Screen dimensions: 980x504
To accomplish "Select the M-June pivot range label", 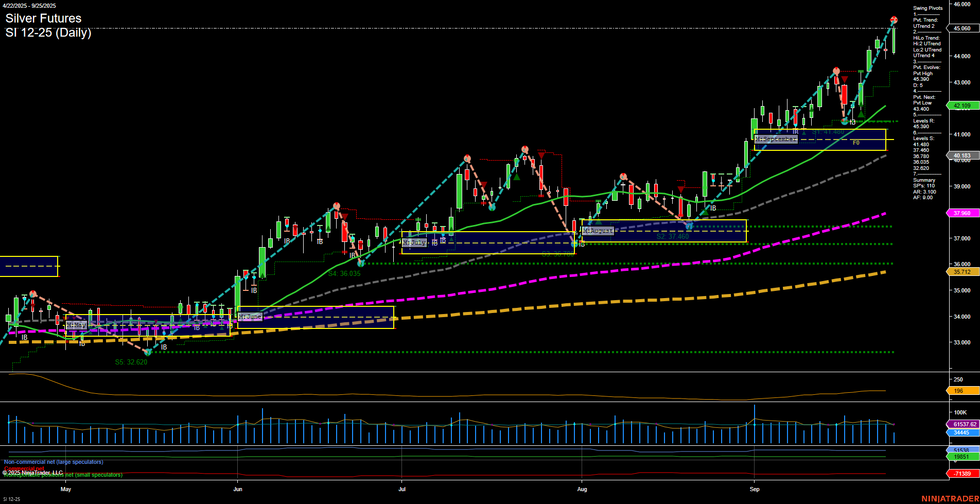I will point(250,317).
